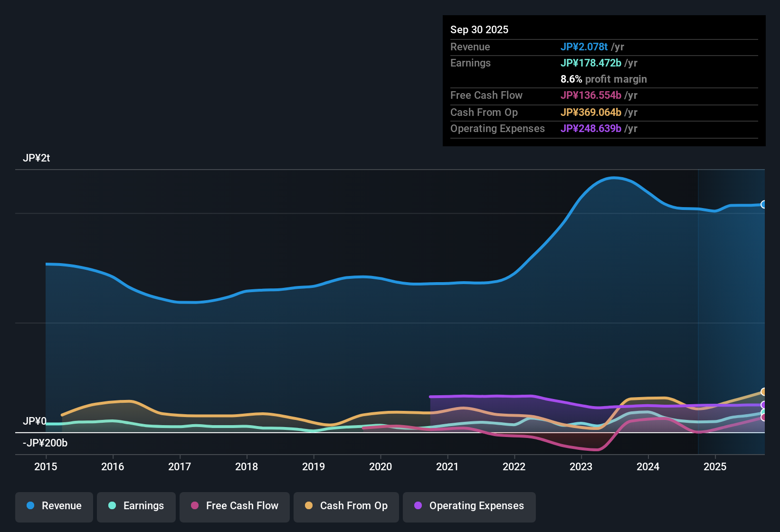Click the orange Cash From Op endpoint marker
The width and height of the screenshot is (780, 532).
click(x=763, y=391)
